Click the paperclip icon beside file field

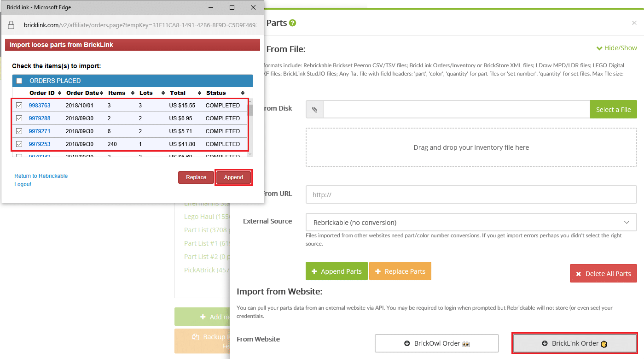tap(314, 110)
